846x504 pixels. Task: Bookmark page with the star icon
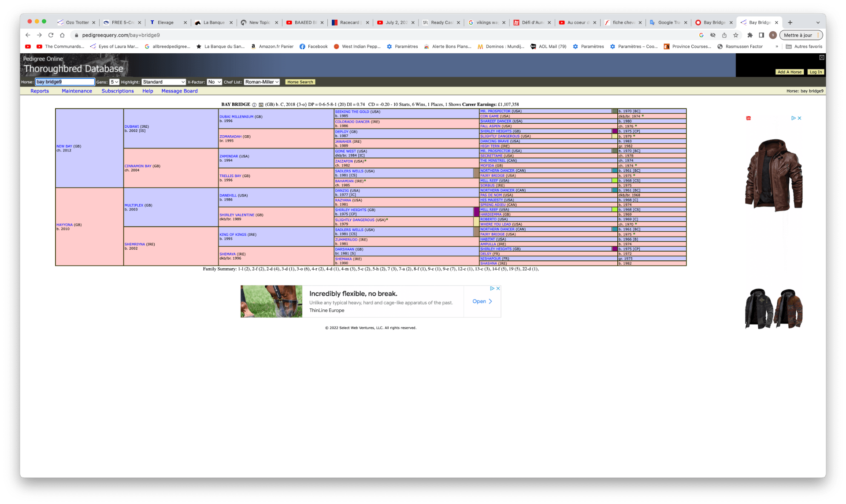pyautogui.click(x=735, y=35)
